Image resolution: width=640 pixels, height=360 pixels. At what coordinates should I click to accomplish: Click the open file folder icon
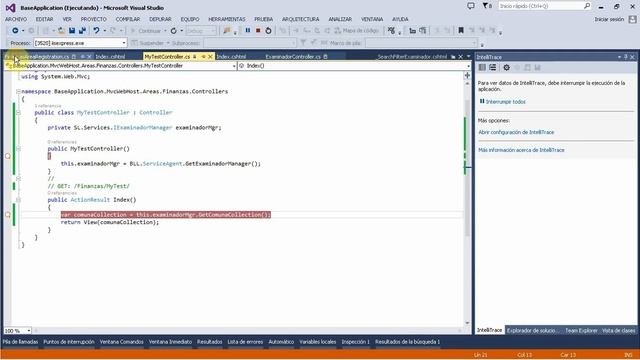pyautogui.click(x=61, y=31)
